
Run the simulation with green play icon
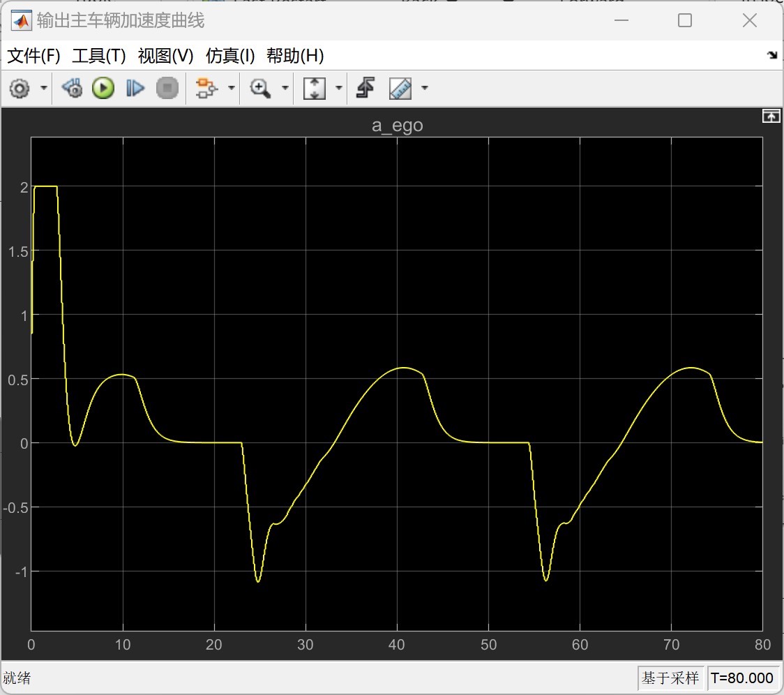(103, 89)
